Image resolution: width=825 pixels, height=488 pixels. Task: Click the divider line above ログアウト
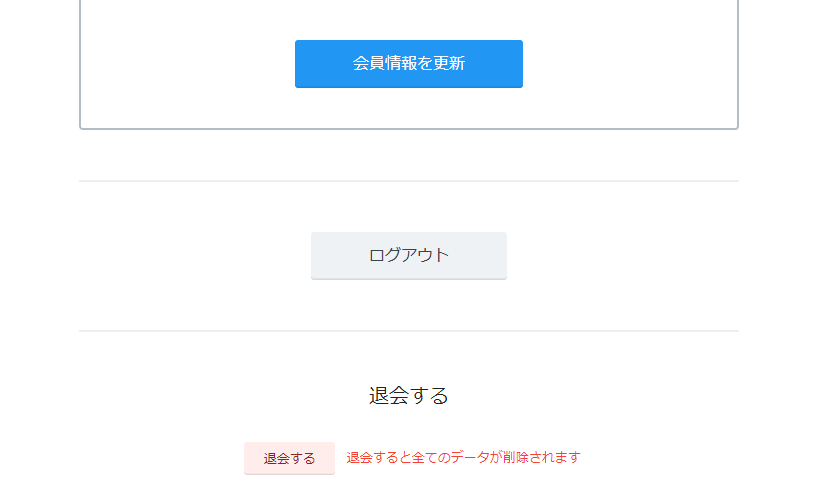click(408, 181)
